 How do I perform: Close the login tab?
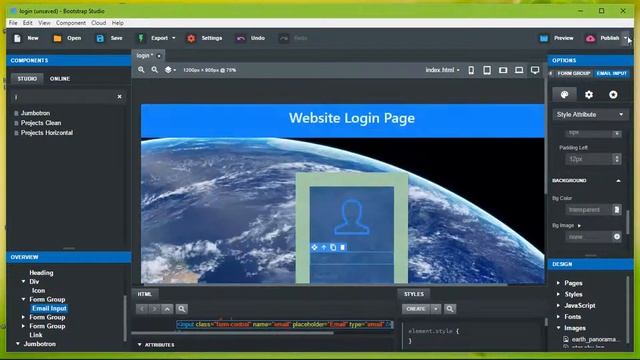click(x=159, y=56)
